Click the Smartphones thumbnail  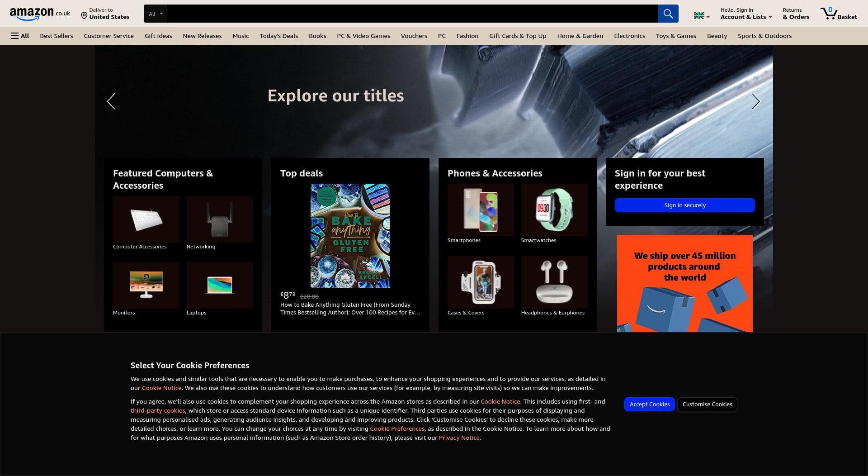coord(481,210)
